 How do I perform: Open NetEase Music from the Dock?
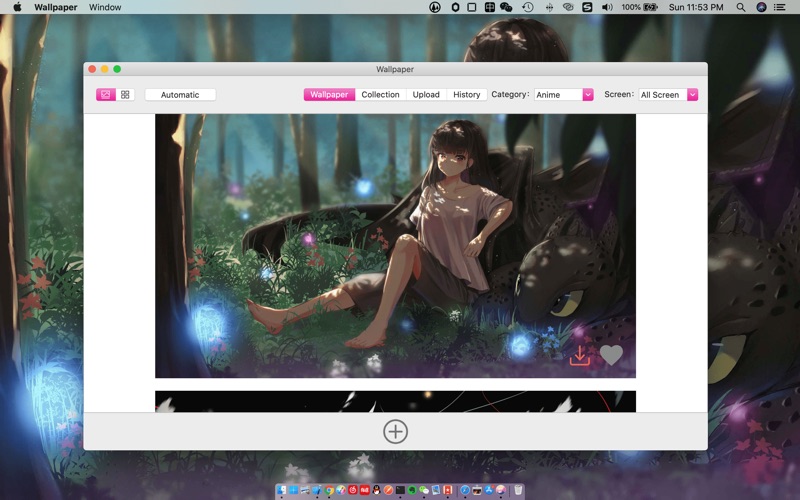coord(353,490)
